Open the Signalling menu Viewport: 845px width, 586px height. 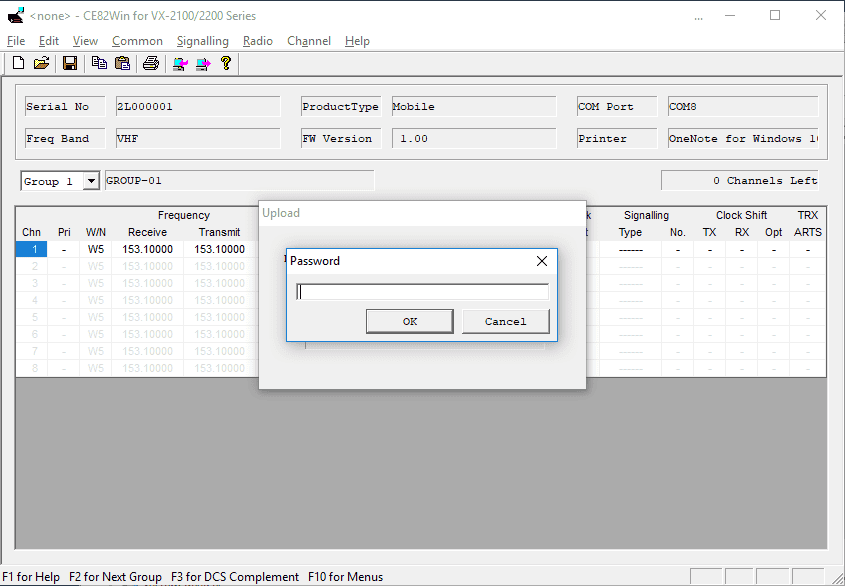(x=202, y=41)
